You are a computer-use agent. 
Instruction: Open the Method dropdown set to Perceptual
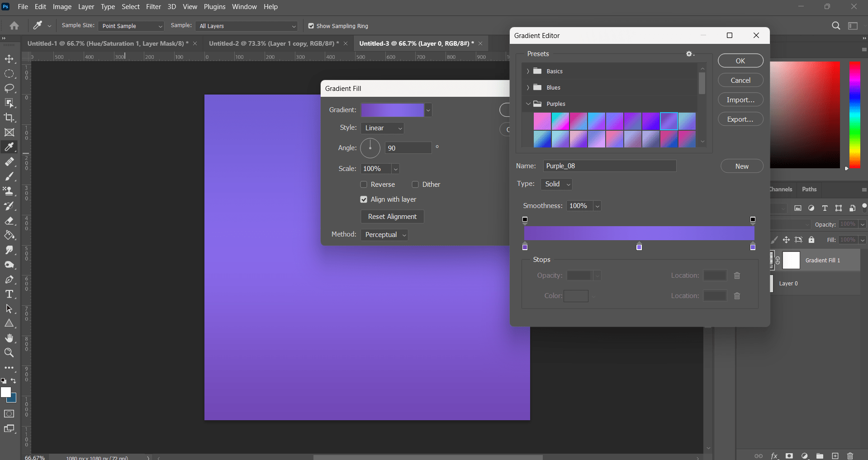point(384,235)
